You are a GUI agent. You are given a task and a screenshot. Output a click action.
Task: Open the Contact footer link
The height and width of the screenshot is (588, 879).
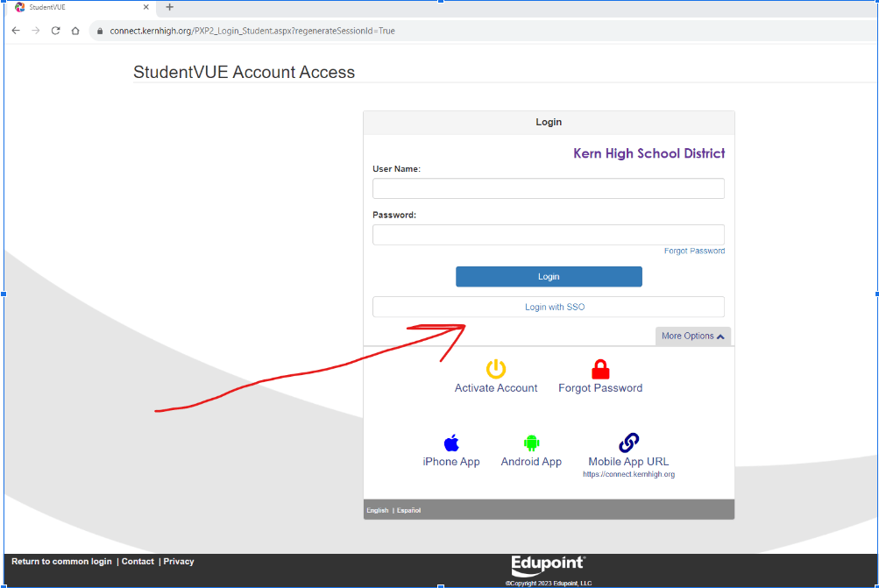click(138, 561)
